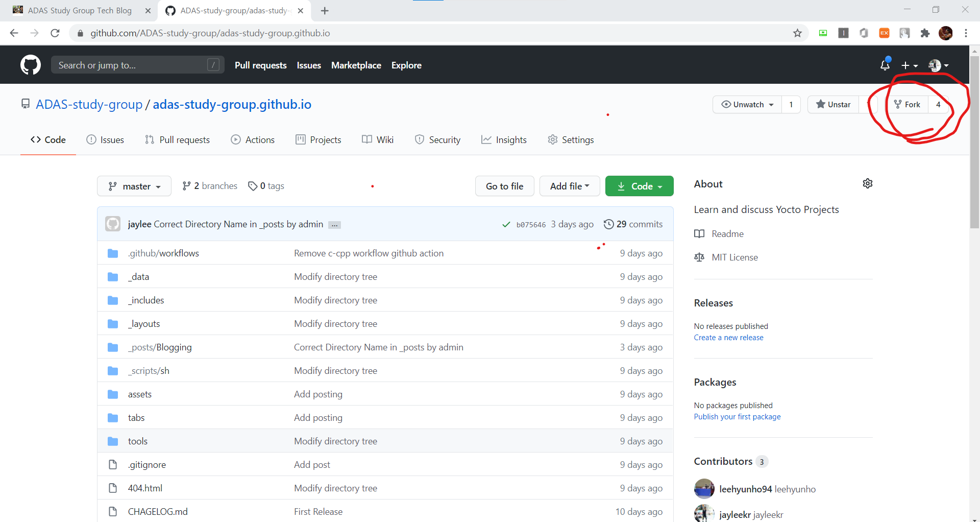
Task: Expand the Add file dropdown
Action: click(x=569, y=186)
